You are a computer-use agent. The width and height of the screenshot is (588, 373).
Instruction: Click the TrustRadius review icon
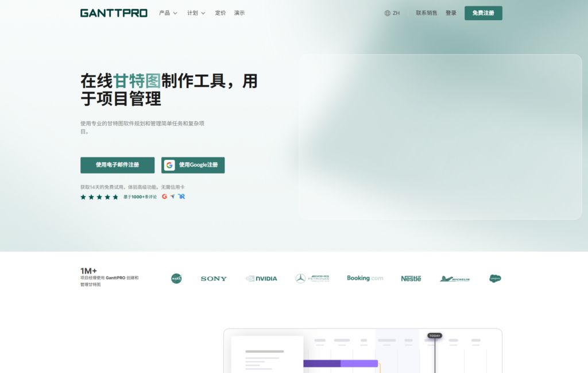point(181,197)
